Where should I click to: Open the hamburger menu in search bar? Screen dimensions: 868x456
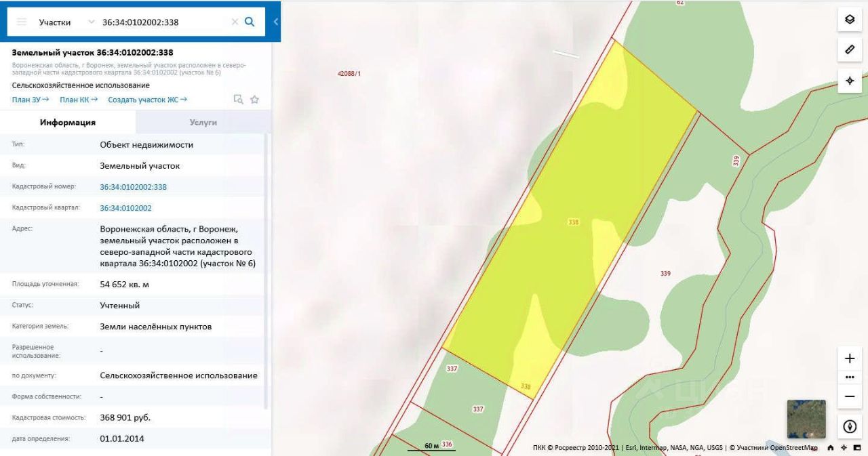click(22, 22)
